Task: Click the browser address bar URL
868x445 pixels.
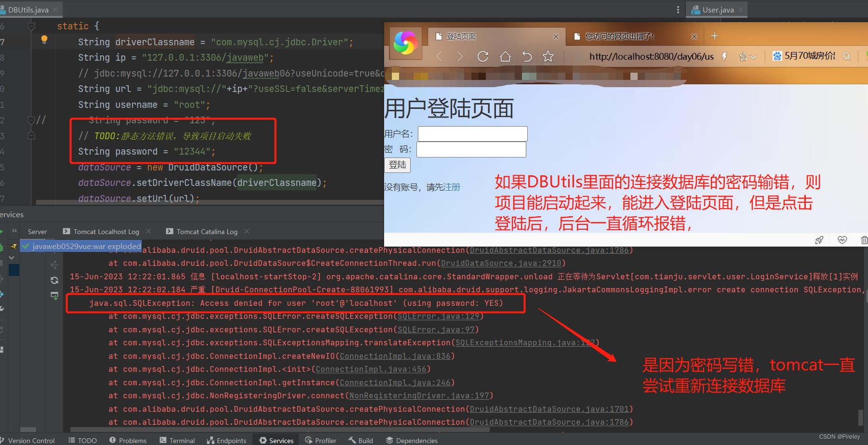Action: (x=651, y=57)
